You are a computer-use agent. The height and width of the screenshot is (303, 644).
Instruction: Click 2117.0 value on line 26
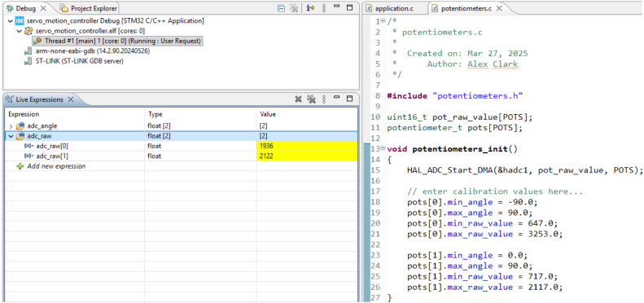click(x=543, y=287)
